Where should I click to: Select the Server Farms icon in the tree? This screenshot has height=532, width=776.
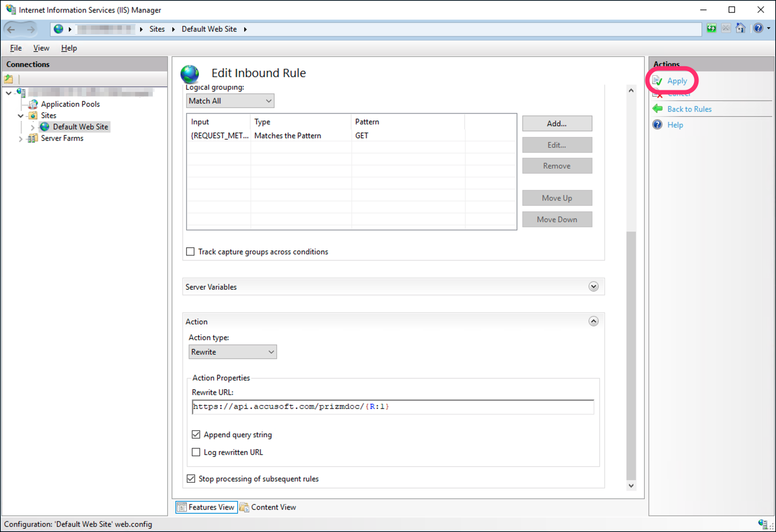click(32, 138)
